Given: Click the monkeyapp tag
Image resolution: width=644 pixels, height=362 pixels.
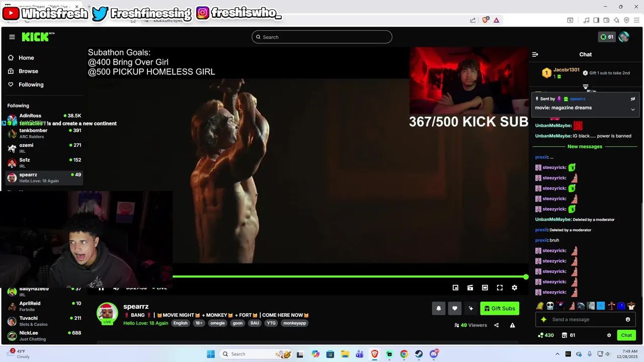Looking at the screenshot, I should point(294,323).
